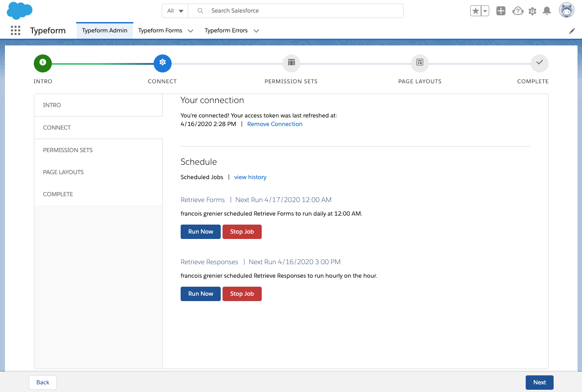Viewport: 582px width, 392px height.
Task: Open the App Launcher grid icon
Action: click(x=15, y=31)
